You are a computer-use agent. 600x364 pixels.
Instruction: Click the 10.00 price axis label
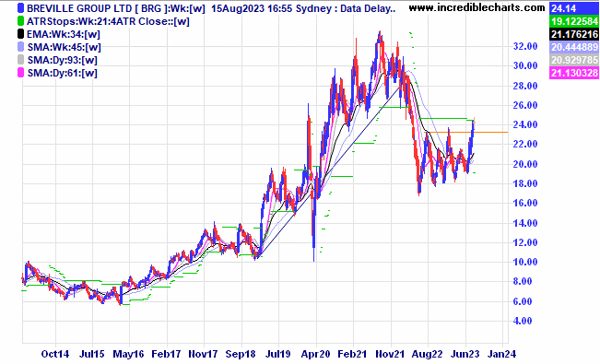(x=525, y=263)
